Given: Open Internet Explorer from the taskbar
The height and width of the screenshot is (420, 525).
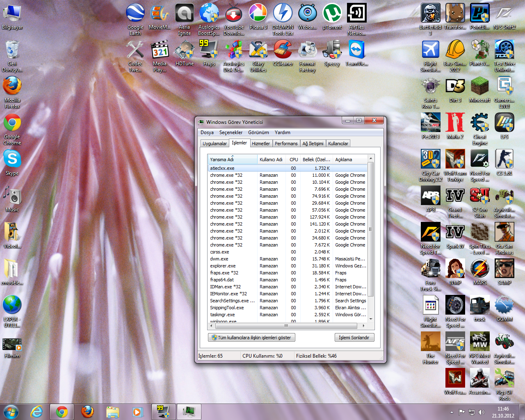Looking at the screenshot, I should tap(37, 412).
